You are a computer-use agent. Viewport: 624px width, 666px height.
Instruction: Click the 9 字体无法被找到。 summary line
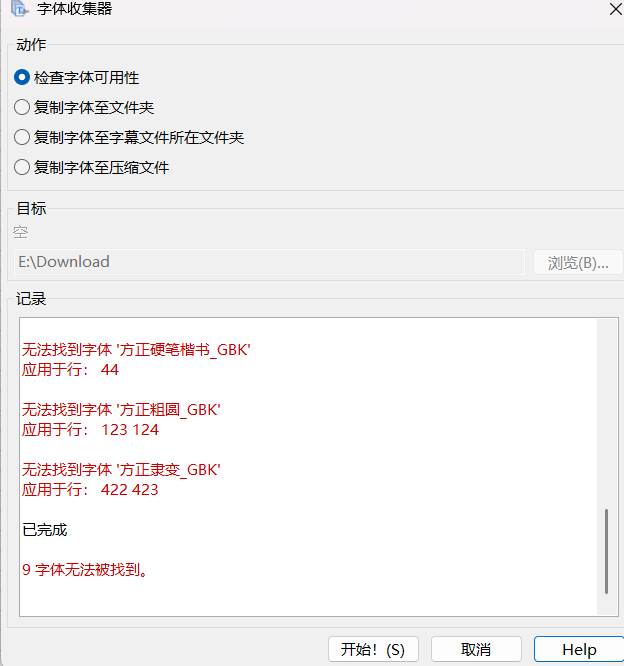[85, 570]
